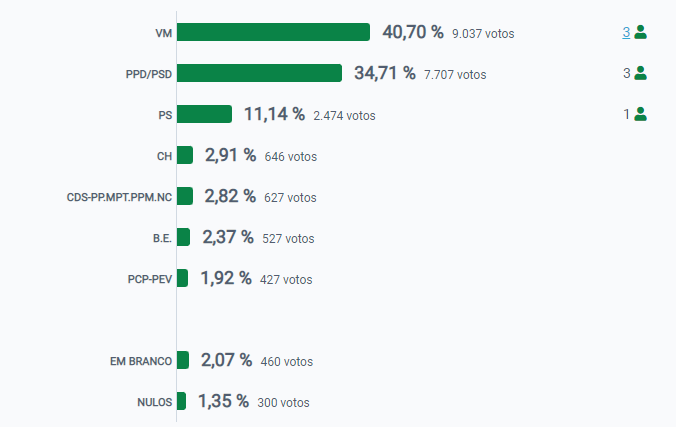The height and width of the screenshot is (427, 676).
Task: Click the VM party label
Action: point(164,34)
